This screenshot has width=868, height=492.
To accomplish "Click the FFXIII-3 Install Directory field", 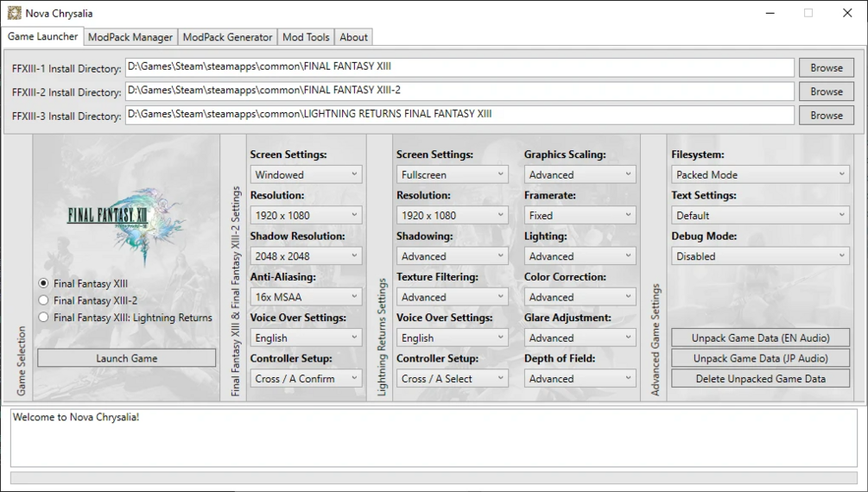I will pos(459,115).
